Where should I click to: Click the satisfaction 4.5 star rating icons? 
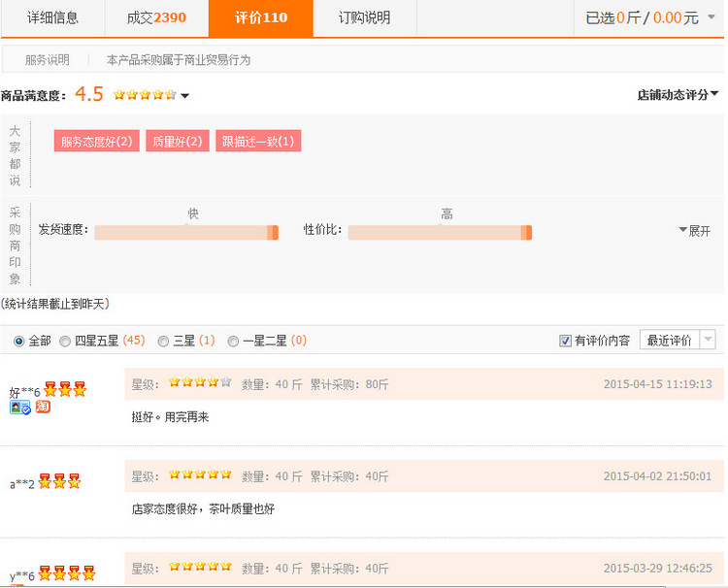pyautogui.click(x=145, y=95)
